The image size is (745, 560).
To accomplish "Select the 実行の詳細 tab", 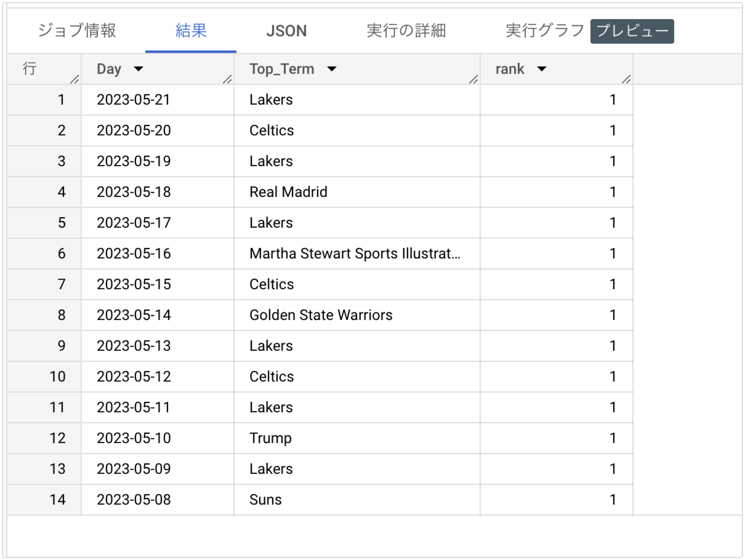I will pos(406,31).
